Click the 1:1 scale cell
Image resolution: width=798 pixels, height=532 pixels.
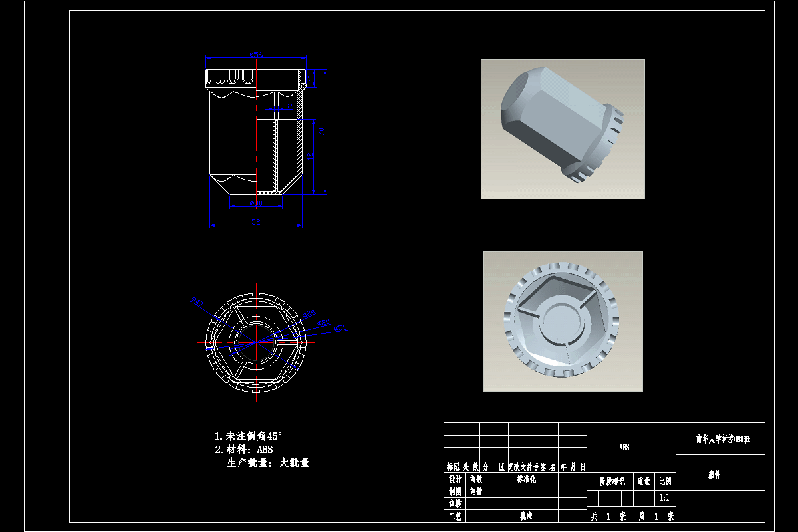point(663,496)
